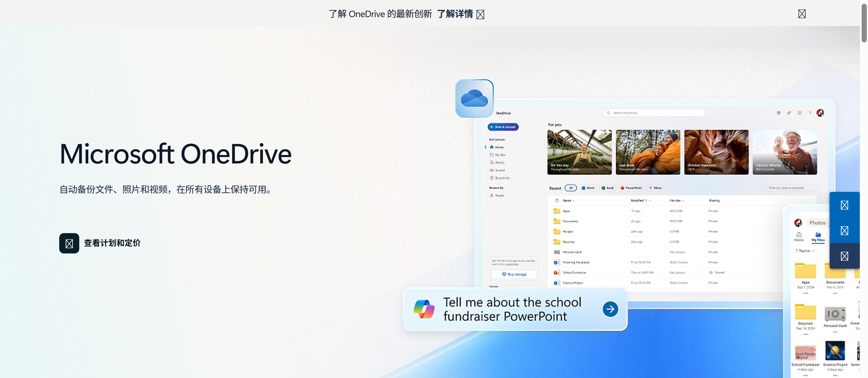
Task: Open the Cancun, Mexico photo card
Action: pos(785,152)
